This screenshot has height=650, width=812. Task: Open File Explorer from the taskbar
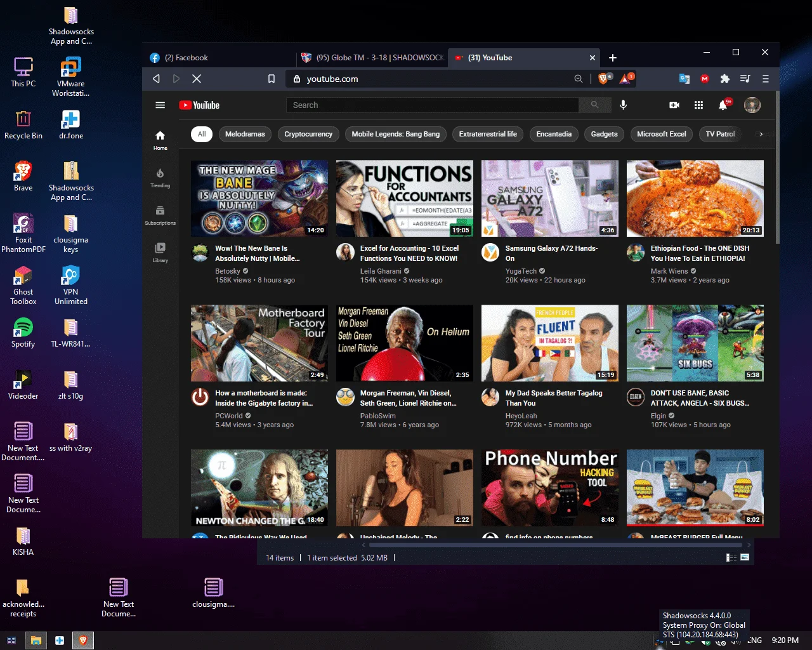36,640
